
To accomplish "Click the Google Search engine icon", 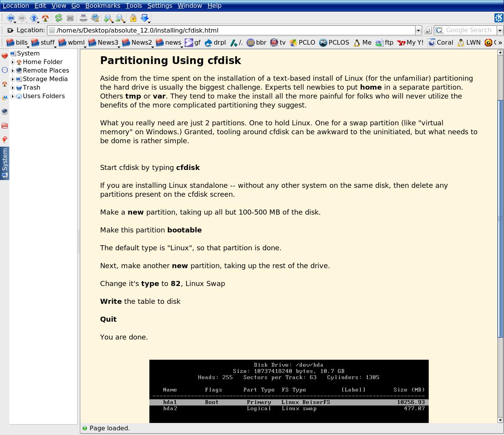I will pyautogui.click(x=439, y=30).
